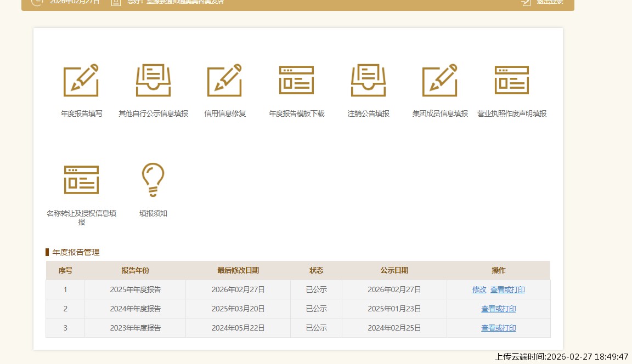
Task: Select 集团成员信息填报 icon
Action: (440, 80)
